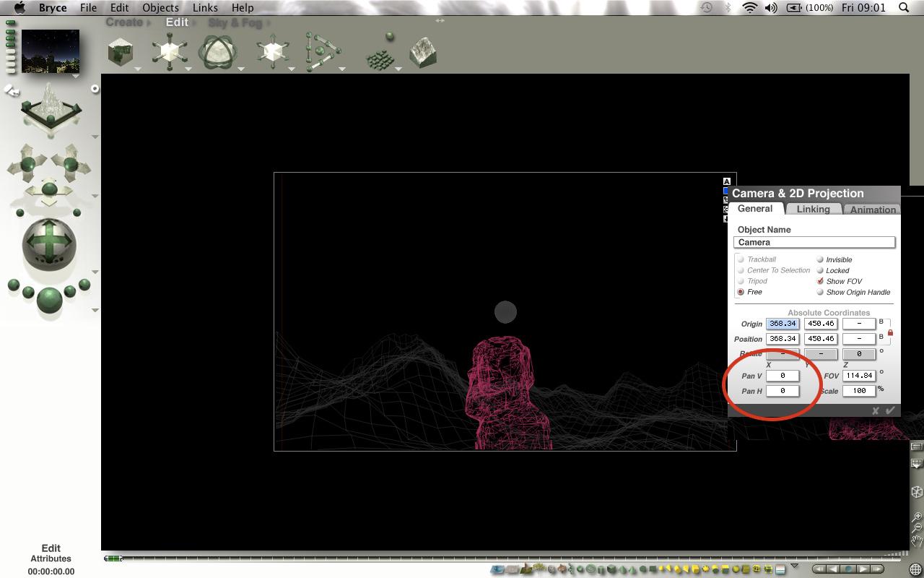Cancel the camera dialog with X

click(x=876, y=411)
